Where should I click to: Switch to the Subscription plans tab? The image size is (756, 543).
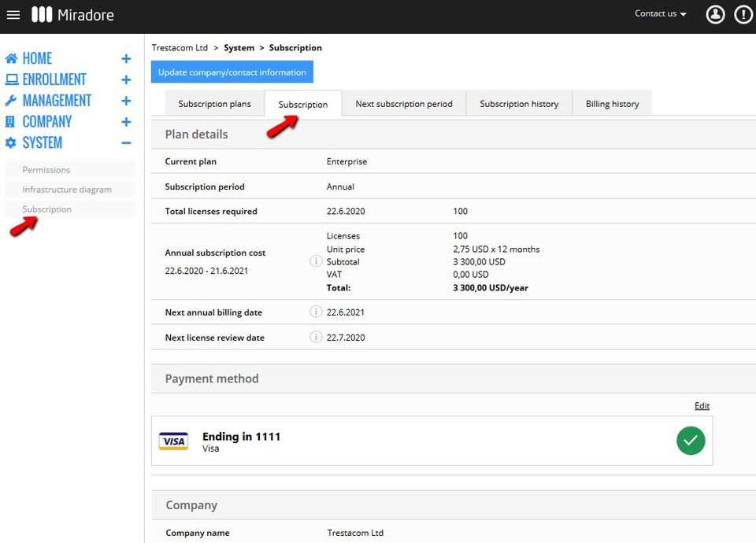(x=214, y=104)
